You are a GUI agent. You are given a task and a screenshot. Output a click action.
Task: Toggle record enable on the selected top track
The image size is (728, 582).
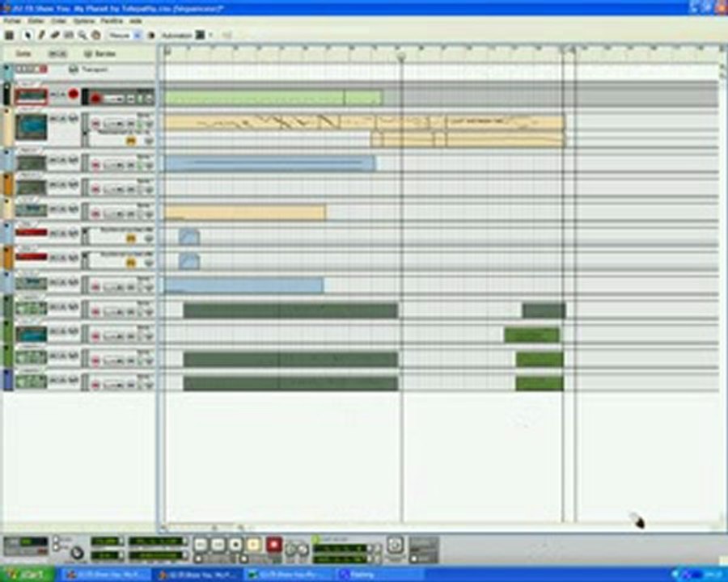pos(74,95)
